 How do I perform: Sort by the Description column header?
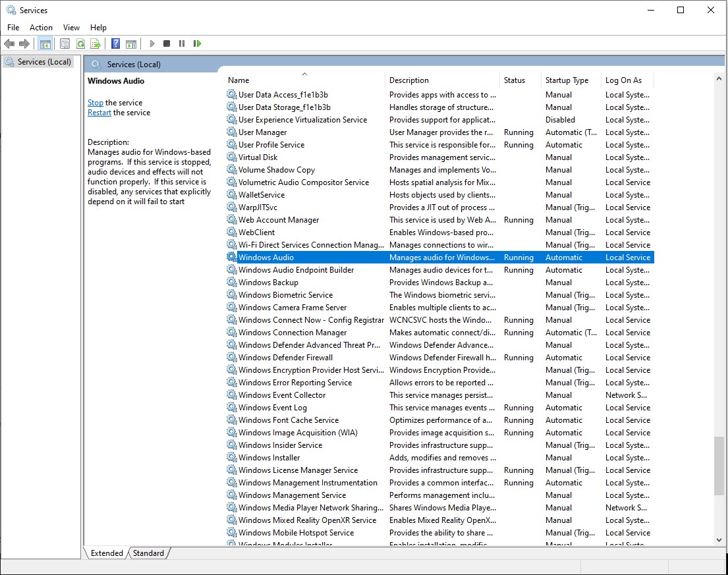(x=443, y=80)
